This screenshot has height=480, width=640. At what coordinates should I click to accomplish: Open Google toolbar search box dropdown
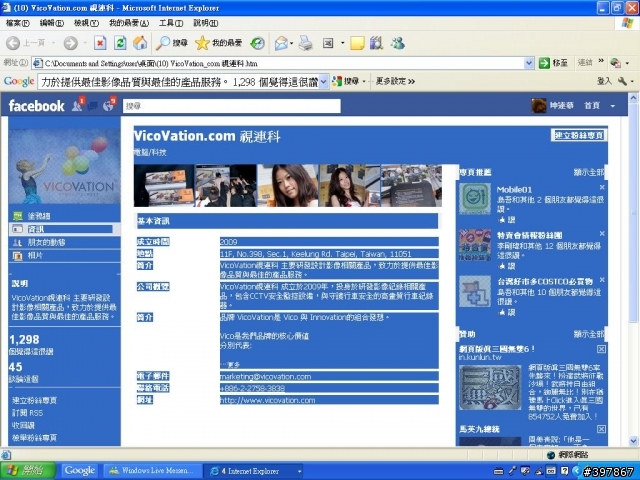(x=323, y=82)
